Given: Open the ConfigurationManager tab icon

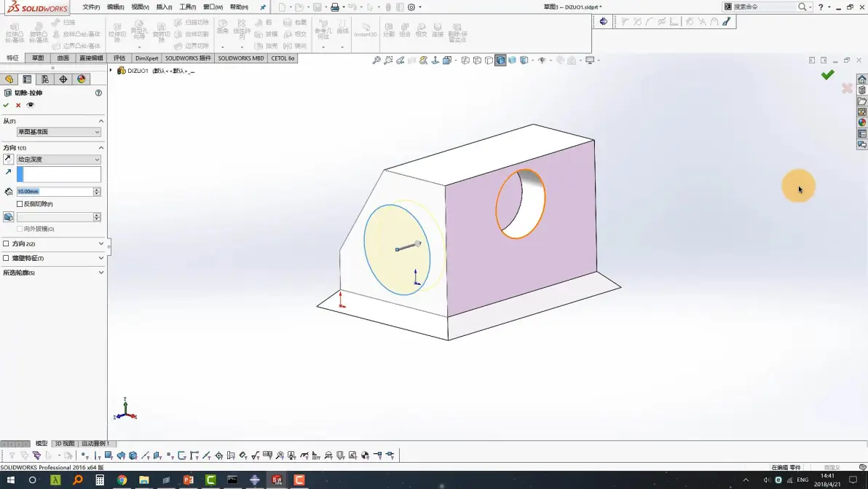Looking at the screenshot, I should [45, 79].
